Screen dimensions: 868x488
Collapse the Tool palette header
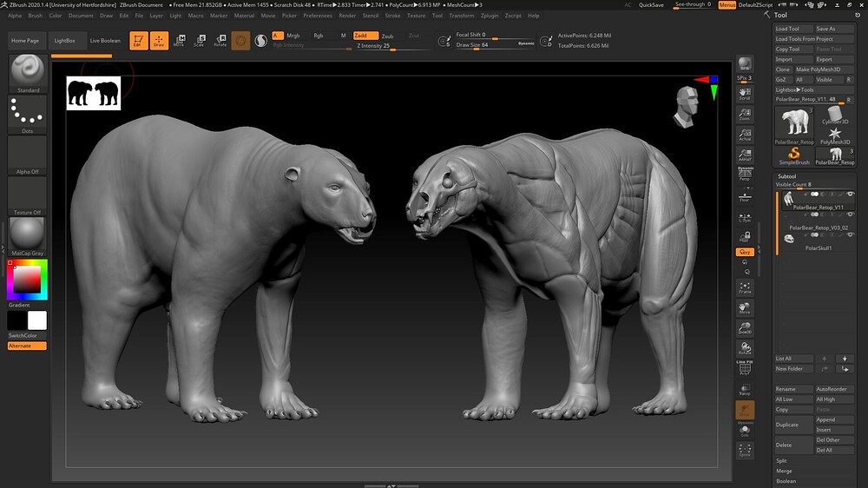coord(780,15)
